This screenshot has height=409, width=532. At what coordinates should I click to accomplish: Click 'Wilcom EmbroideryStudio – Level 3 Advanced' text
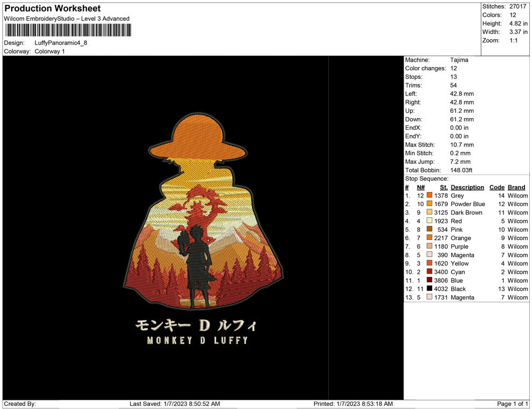click(x=67, y=19)
